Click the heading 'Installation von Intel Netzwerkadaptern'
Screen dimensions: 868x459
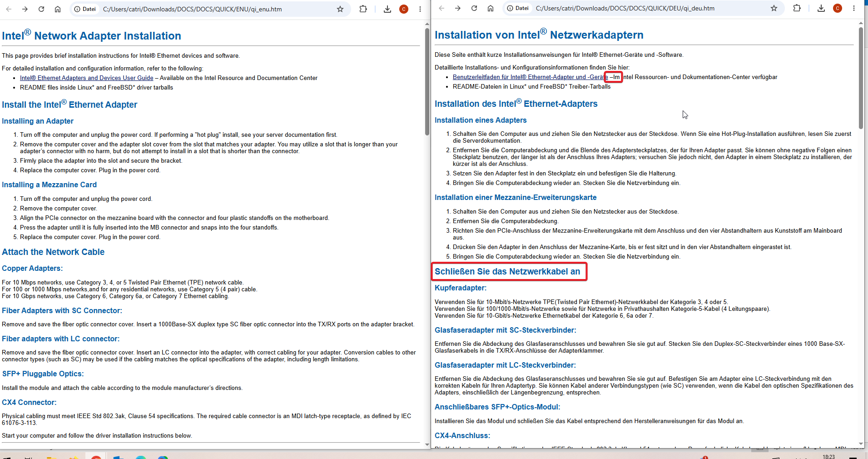point(539,34)
